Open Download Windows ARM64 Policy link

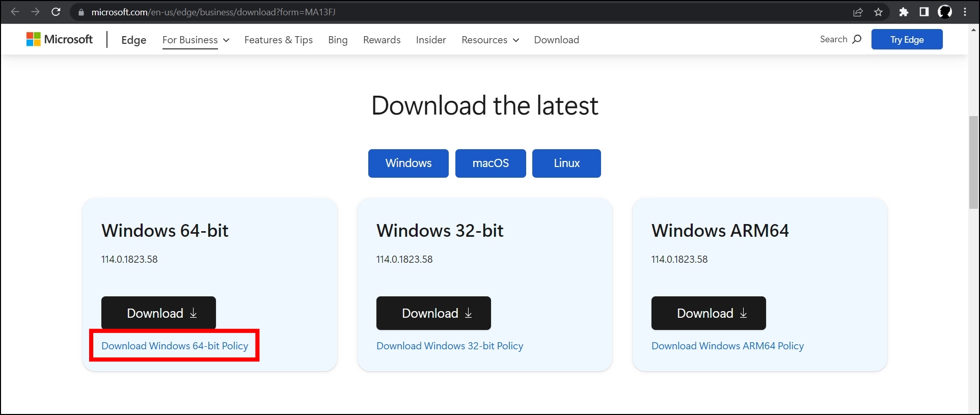(727, 346)
